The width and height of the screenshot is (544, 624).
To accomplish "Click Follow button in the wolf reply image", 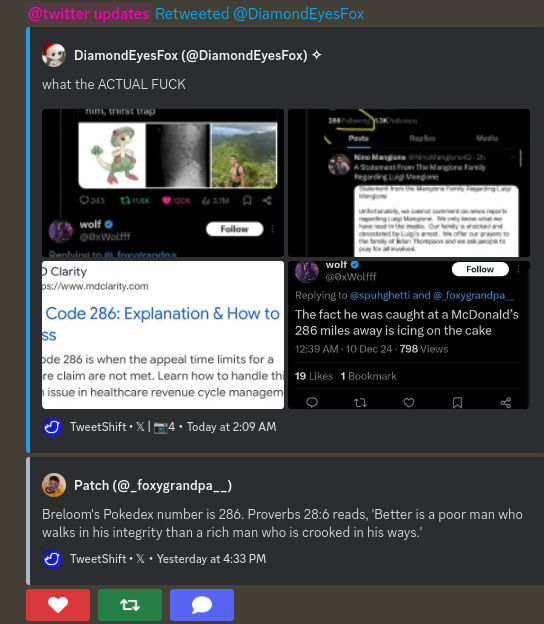I will tap(480, 269).
